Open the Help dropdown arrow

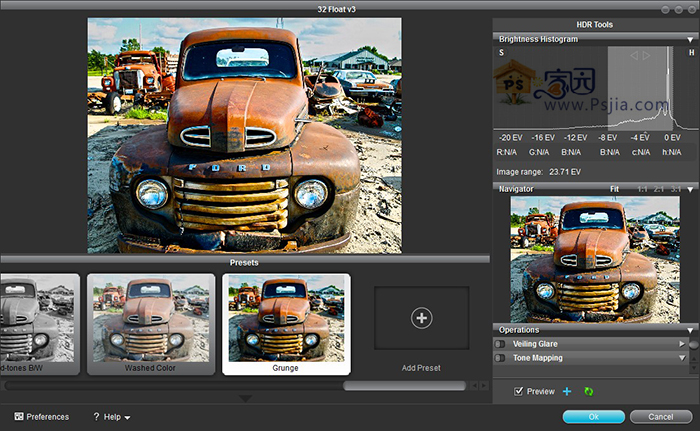[x=127, y=418]
